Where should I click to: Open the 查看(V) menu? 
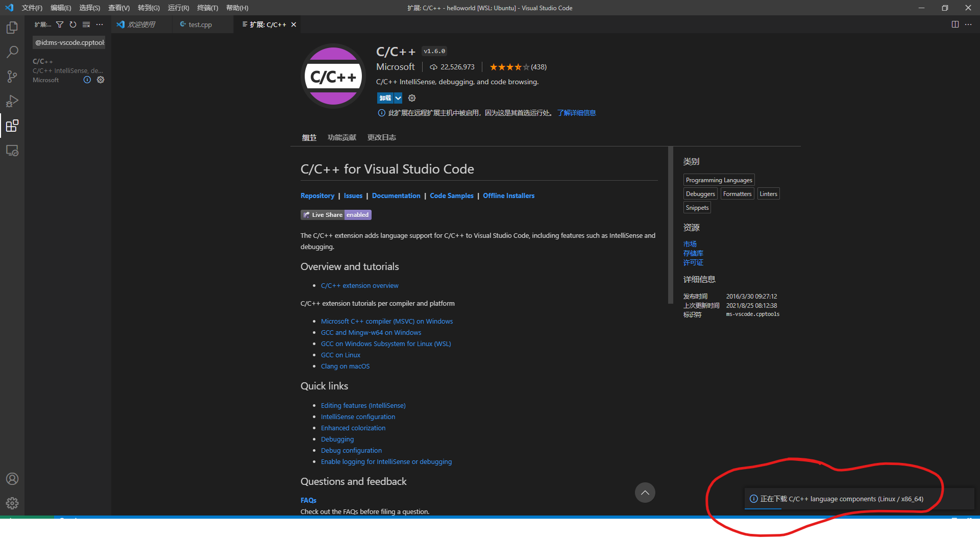pyautogui.click(x=119, y=8)
